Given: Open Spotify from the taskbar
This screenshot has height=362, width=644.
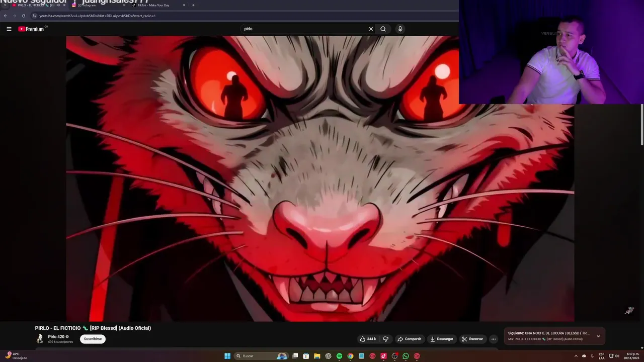Looking at the screenshot, I should pyautogui.click(x=339, y=356).
